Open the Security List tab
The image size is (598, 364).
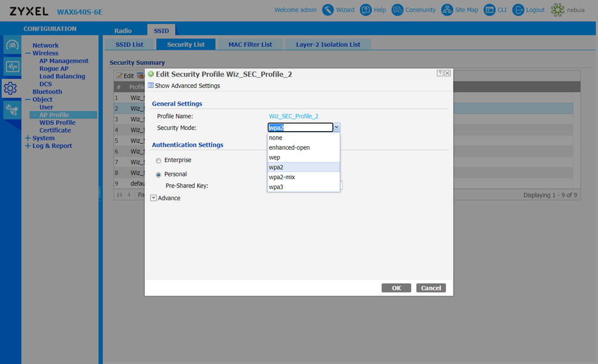click(x=186, y=45)
